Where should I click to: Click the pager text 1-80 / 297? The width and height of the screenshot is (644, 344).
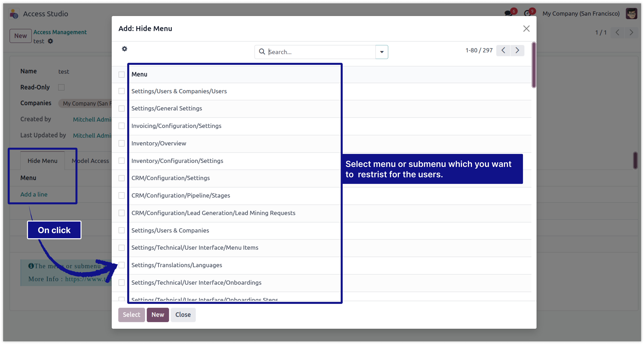479,50
